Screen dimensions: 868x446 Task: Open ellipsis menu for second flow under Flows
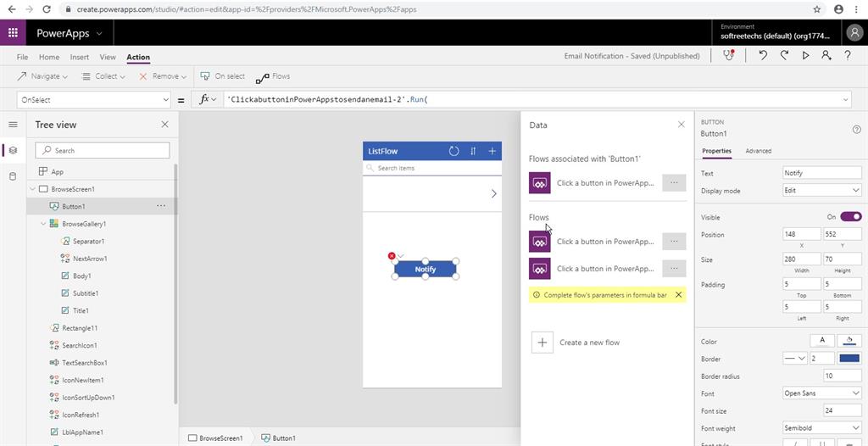(674, 268)
